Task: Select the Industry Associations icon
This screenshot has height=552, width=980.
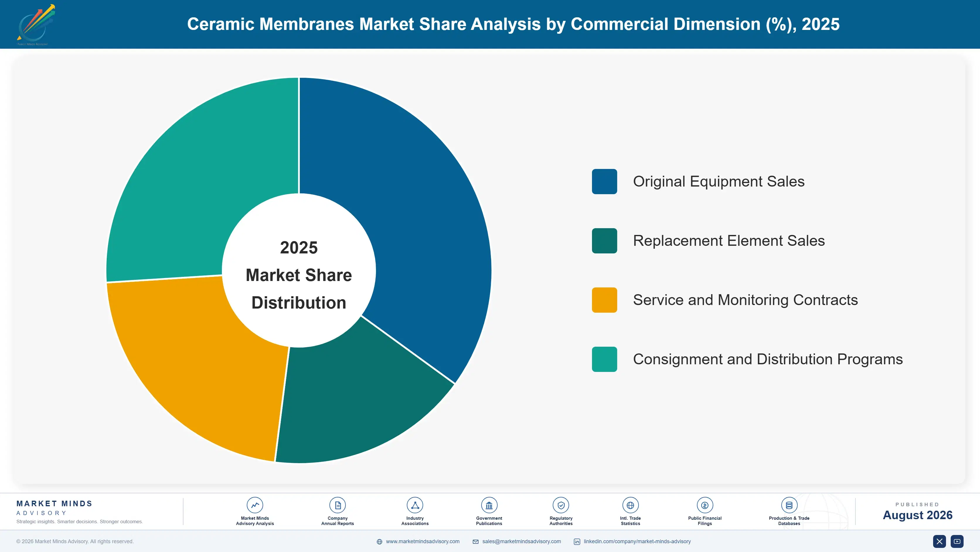Action: pyautogui.click(x=415, y=505)
